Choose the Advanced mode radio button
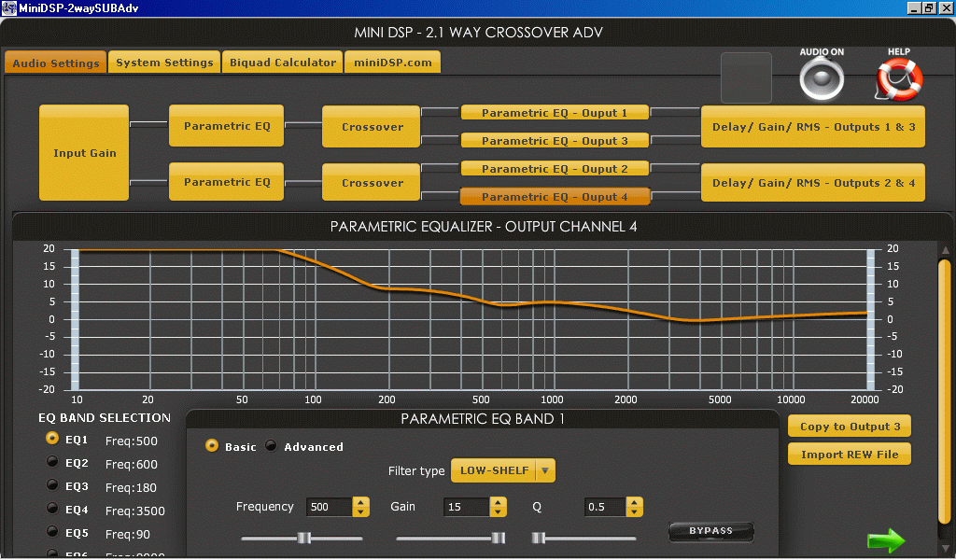 [271, 445]
